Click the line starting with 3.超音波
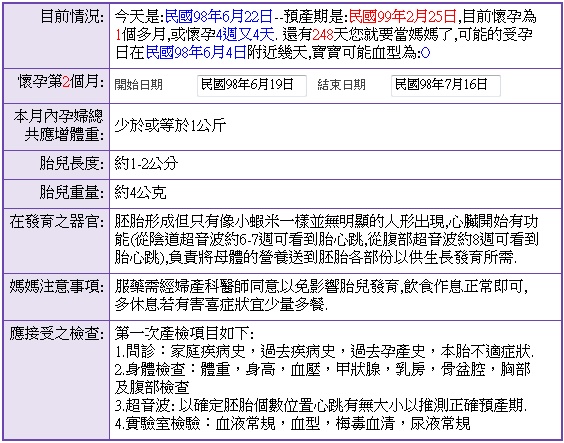 [321, 406]
